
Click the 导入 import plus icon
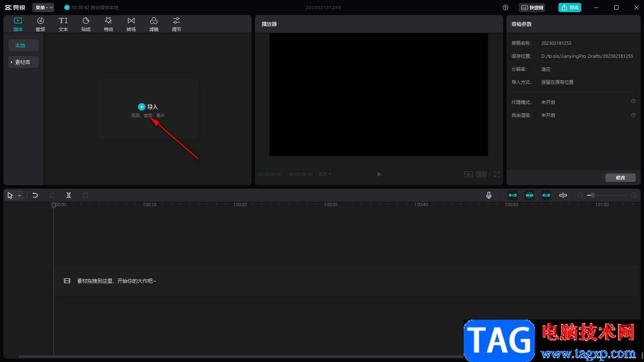(142, 107)
